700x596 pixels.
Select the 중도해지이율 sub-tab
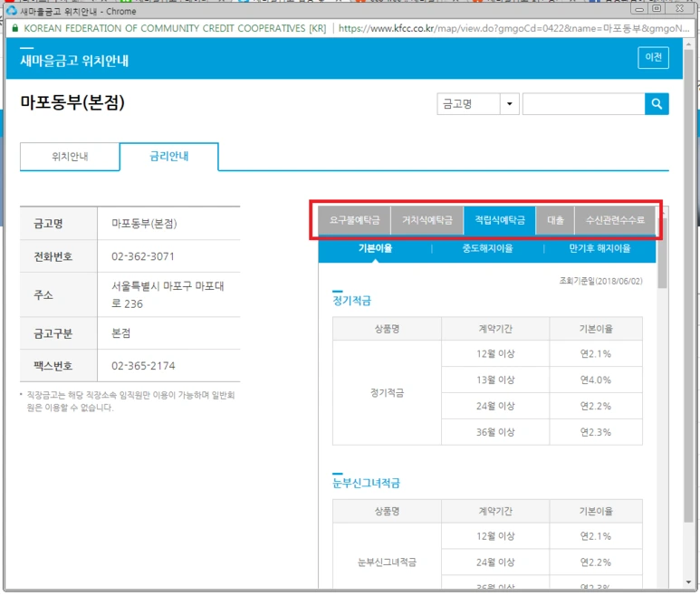pos(487,248)
